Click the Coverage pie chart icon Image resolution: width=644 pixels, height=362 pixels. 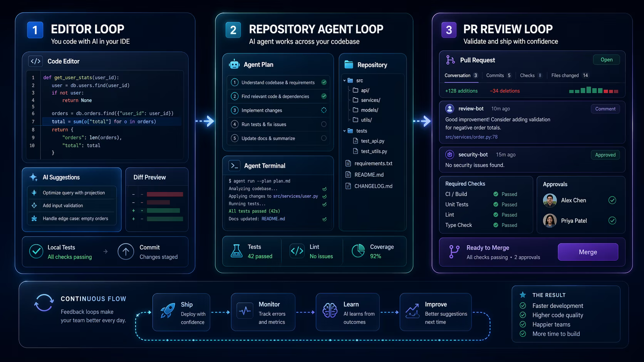click(358, 251)
